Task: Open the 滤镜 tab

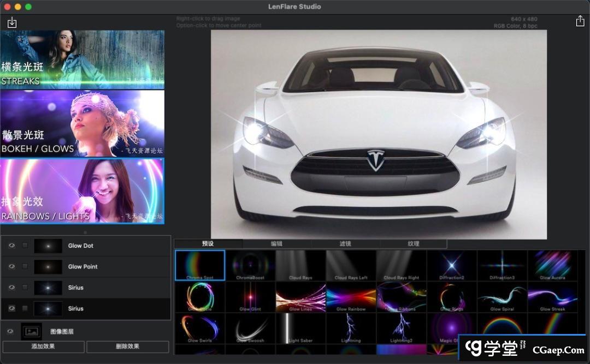Action: click(x=345, y=244)
